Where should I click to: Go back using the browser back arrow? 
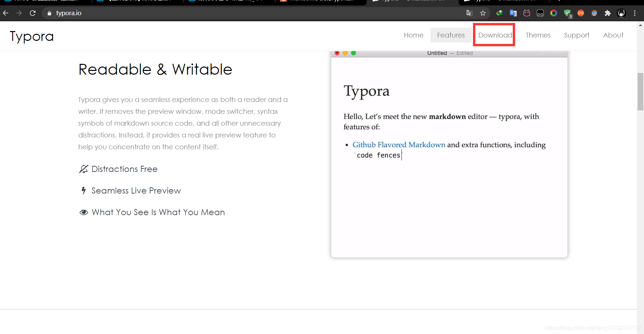click(x=6, y=13)
